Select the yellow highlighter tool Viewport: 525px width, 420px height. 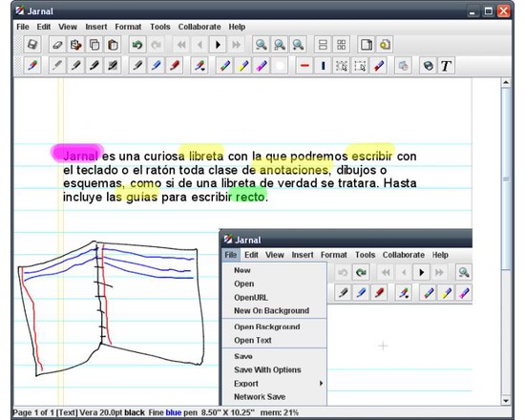tap(242, 66)
